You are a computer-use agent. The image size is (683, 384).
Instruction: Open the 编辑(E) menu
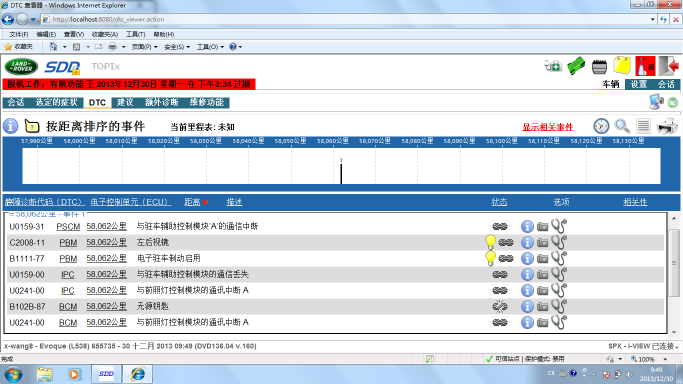coord(46,34)
